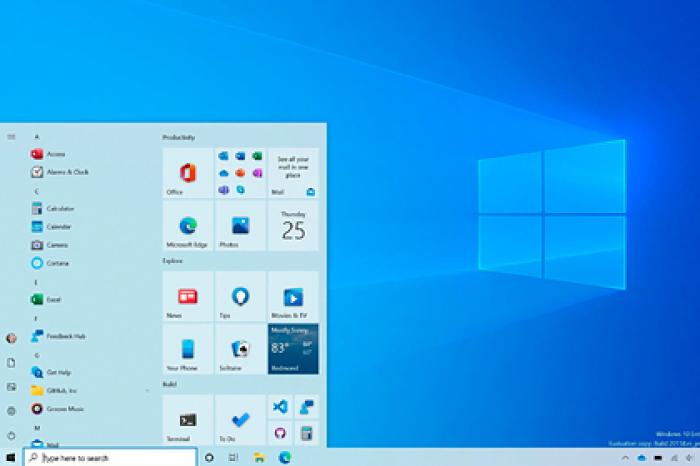Jump via the letter A header
This screenshot has width=700, height=466.
37,137
